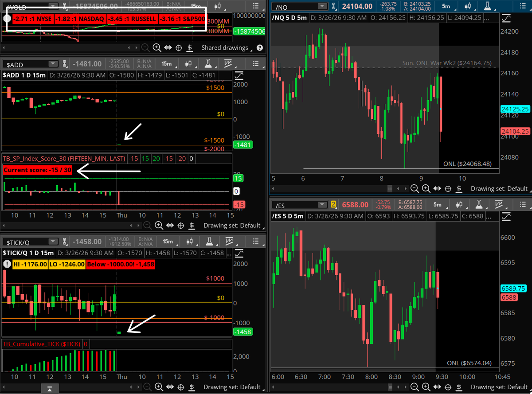The height and width of the screenshot is (394, 532).
Task: Open the $ADD symbol dropdown
Action: point(53,64)
